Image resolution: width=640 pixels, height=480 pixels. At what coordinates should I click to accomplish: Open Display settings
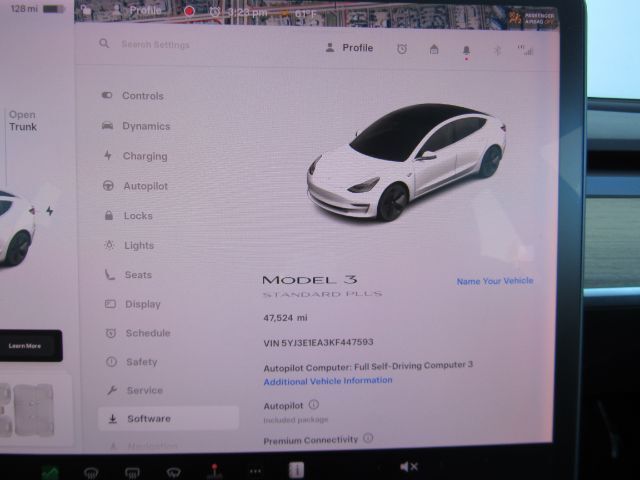(x=142, y=304)
